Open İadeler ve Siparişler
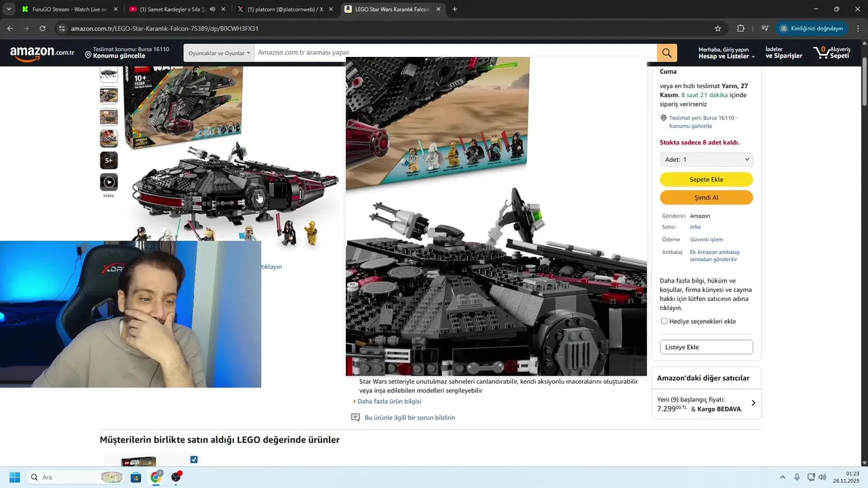Screen dimensions: 868x488 click(783, 53)
